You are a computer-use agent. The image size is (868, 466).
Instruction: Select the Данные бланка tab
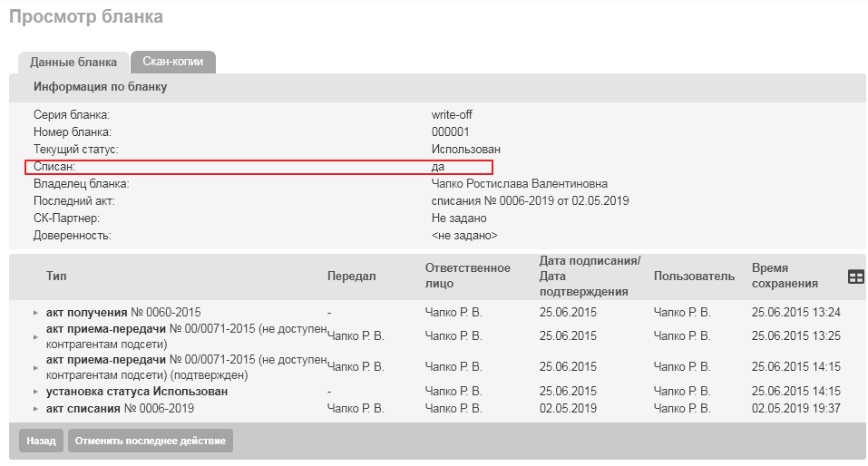[x=73, y=63]
